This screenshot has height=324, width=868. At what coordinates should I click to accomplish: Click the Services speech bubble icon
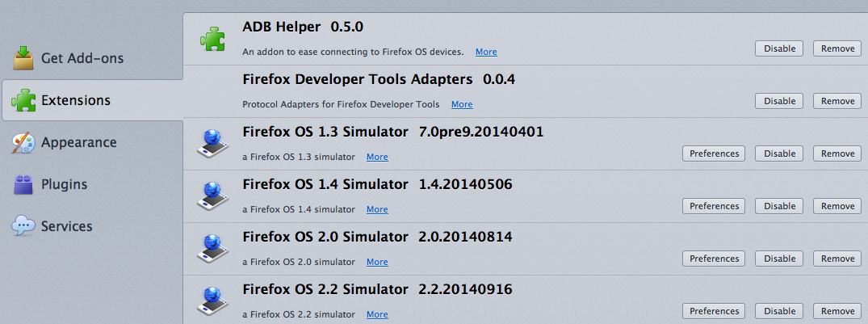(x=23, y=227)
